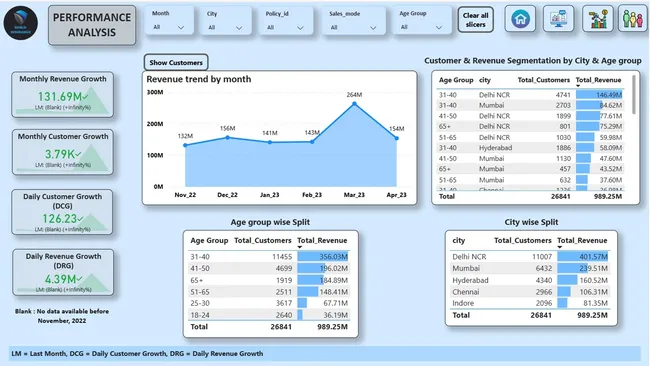650x366 pixels.
Task: Click the Mar_23 264M data point
Action: (x=354, y=104)
